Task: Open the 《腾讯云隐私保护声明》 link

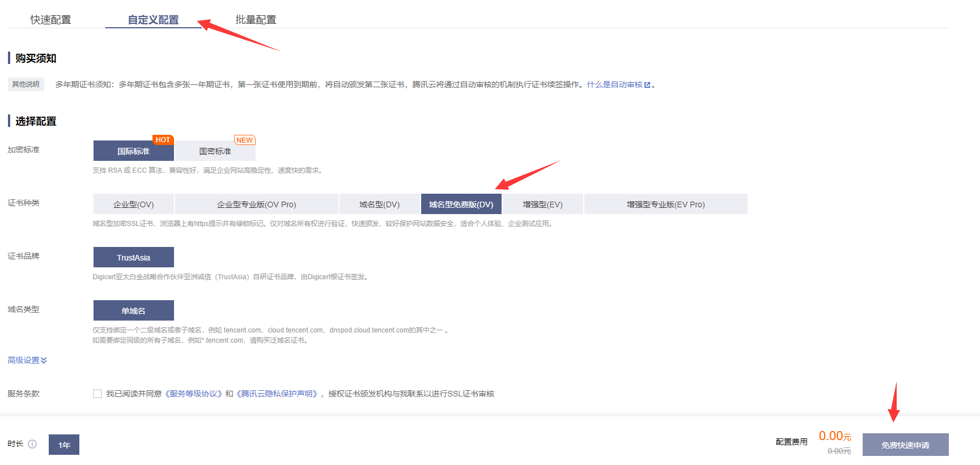Action: 278,394
